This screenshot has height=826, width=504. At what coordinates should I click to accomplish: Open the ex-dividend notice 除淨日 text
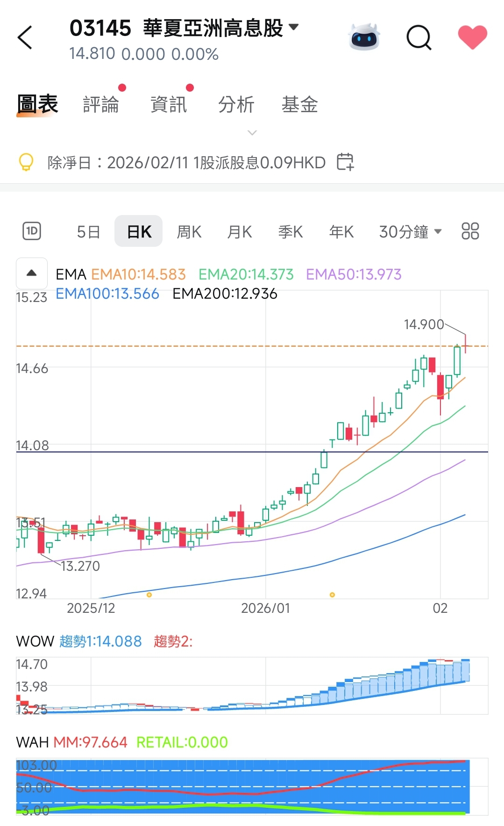187,163
